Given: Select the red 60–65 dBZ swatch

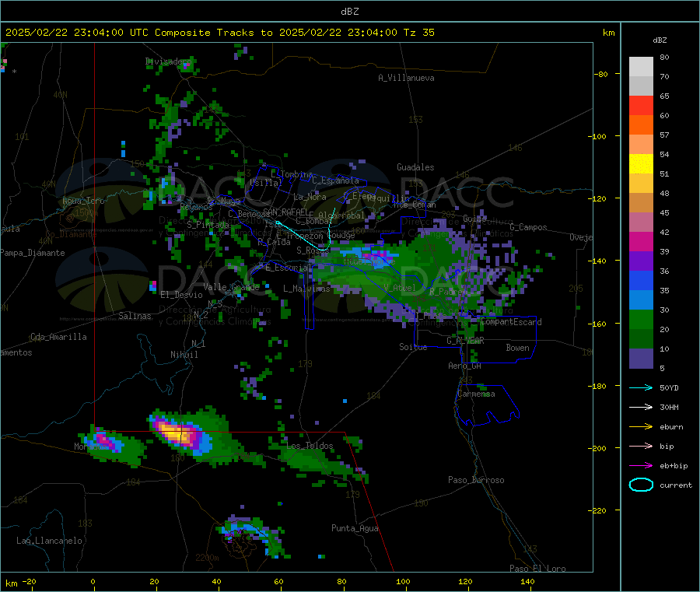Looking at the screenshot, I should 641,106.
